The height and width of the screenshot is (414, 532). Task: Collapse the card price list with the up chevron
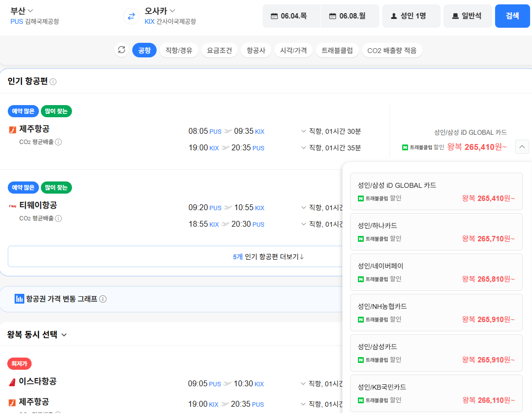(521, 146)
